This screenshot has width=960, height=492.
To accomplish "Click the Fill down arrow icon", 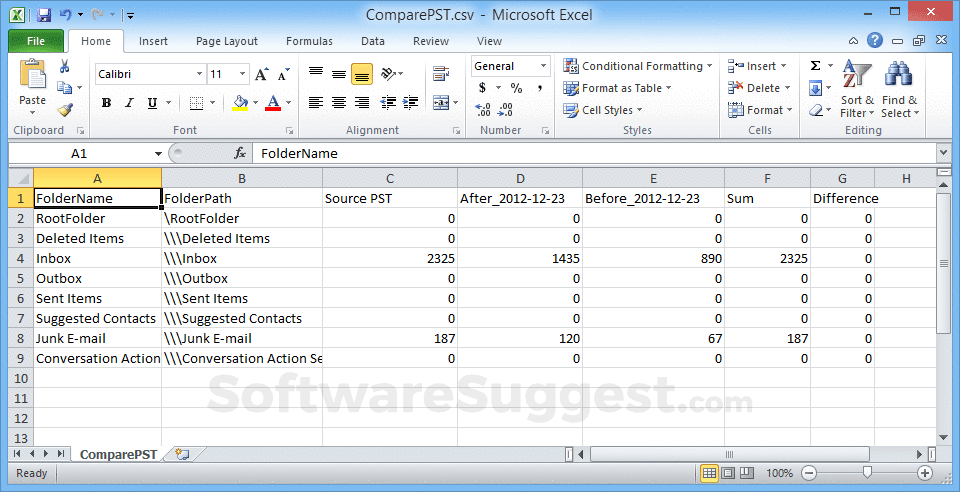I will [x=816, y=89].
